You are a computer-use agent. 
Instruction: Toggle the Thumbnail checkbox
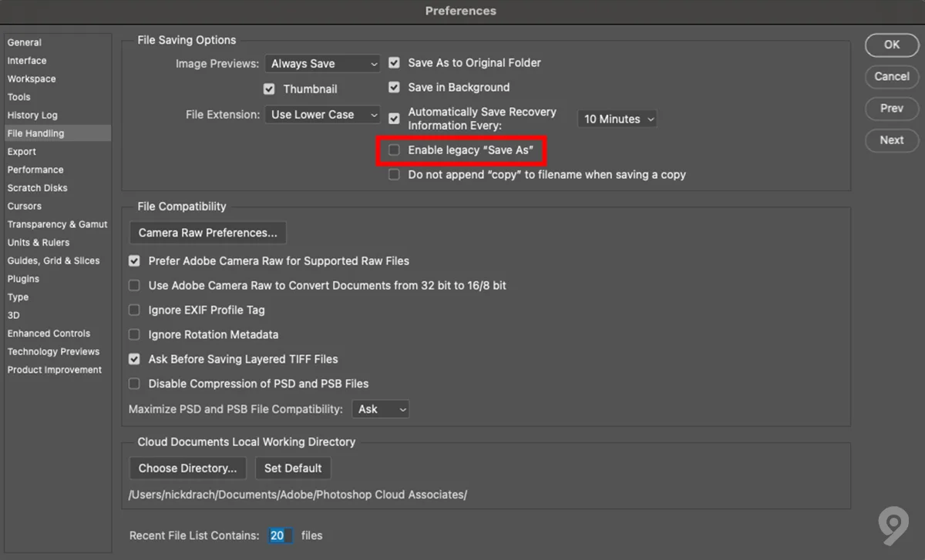coord(269,89)
